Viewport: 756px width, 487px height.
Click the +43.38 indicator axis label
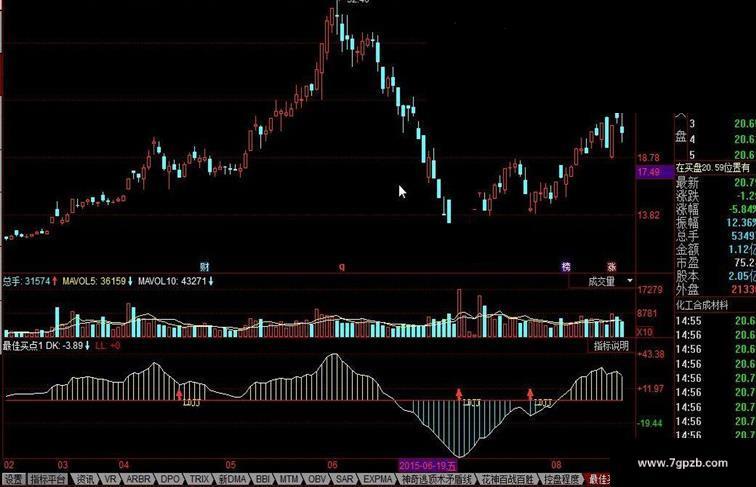tap(651, 354)
